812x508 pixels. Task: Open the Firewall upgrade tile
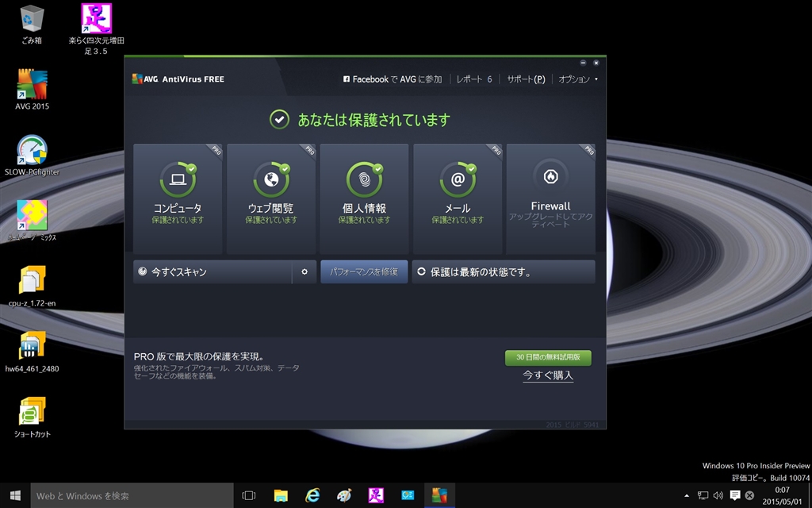coord(550,198)
